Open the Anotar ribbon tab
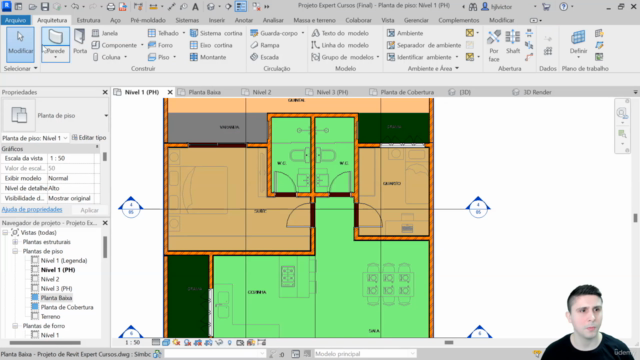 pos(244,20)
